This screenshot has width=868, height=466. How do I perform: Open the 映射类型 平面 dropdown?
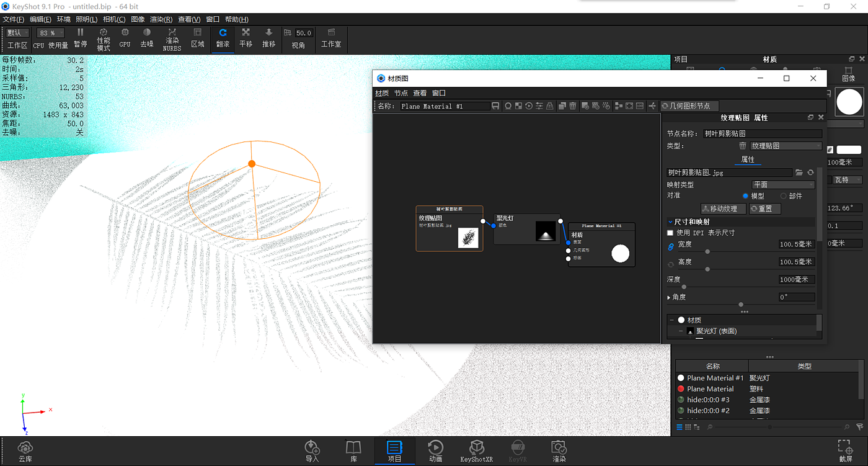[x=783, y=184]
